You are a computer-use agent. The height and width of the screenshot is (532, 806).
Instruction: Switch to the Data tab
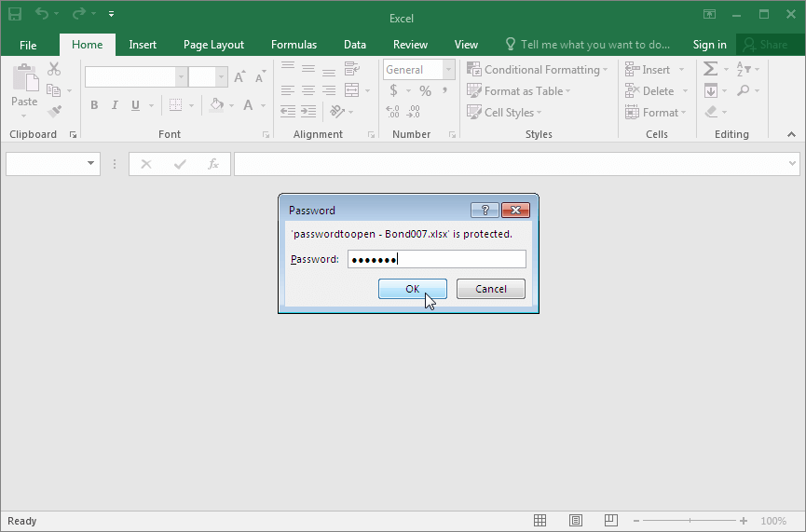[x=355, y=45]
